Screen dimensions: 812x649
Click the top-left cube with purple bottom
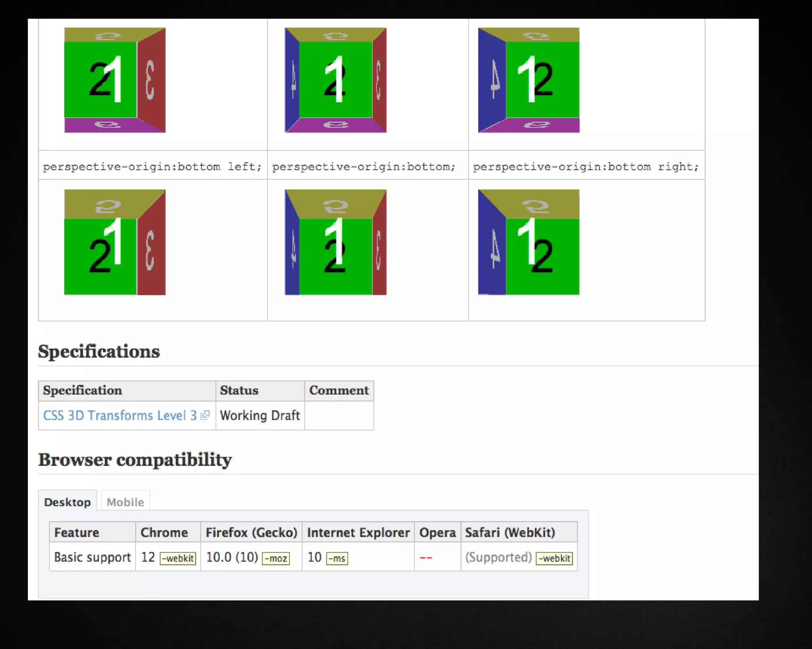pyautogui.click(x=115, y=80)
